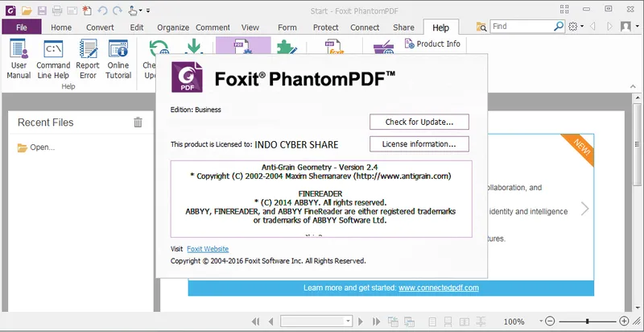644x332 pixels.
Task: Click the next search result arrow
Action: 609,27
